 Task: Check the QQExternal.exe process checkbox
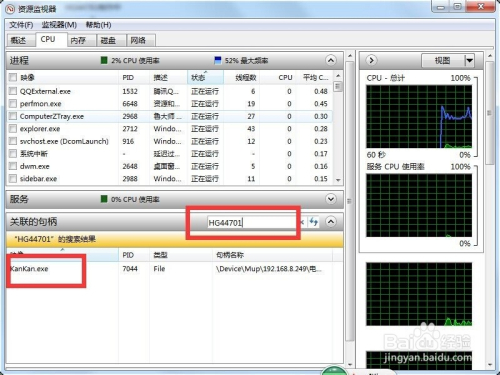tap(13, 91)
